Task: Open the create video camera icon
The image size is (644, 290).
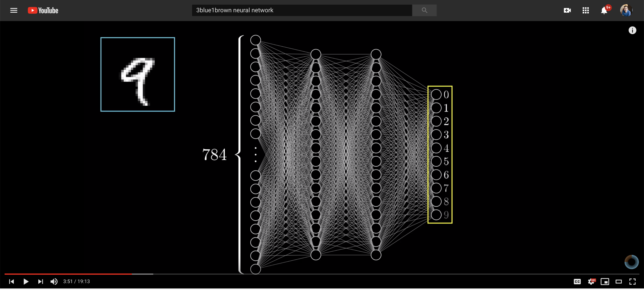Action: coord(567,10)
